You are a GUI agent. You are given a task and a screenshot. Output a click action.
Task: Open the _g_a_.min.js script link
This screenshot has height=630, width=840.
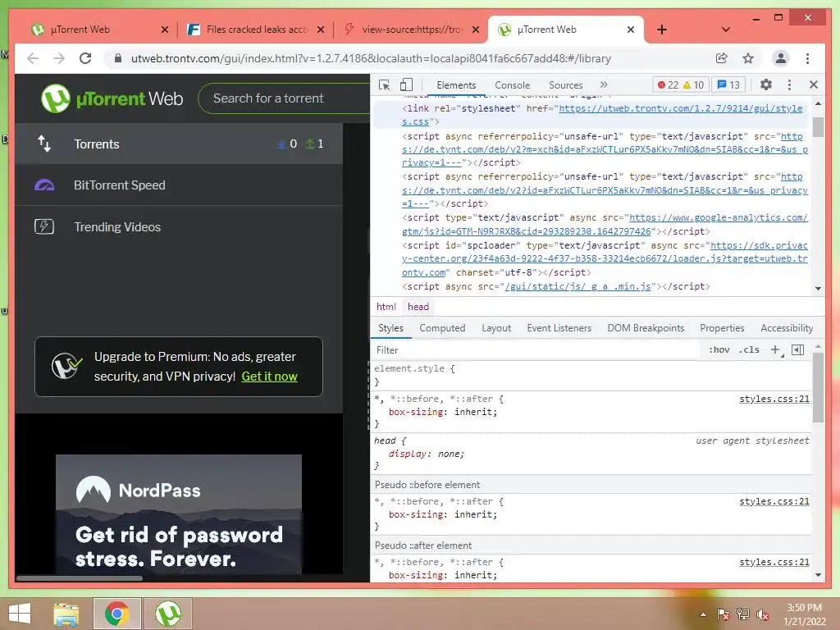[578, 286]
